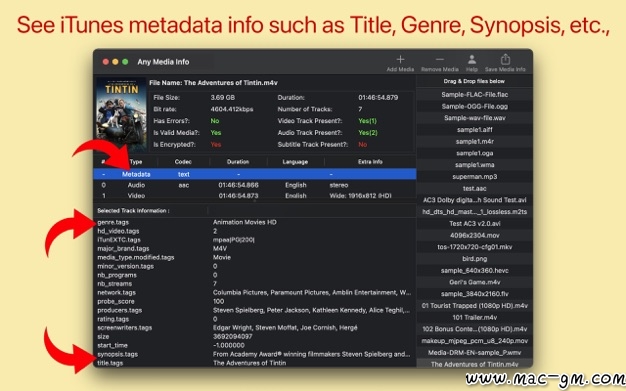Viewport: 626px width, 391px height.
Task: Select sample_640x360.hevc file
Action: pyautogui.click(x=474, y=270)
